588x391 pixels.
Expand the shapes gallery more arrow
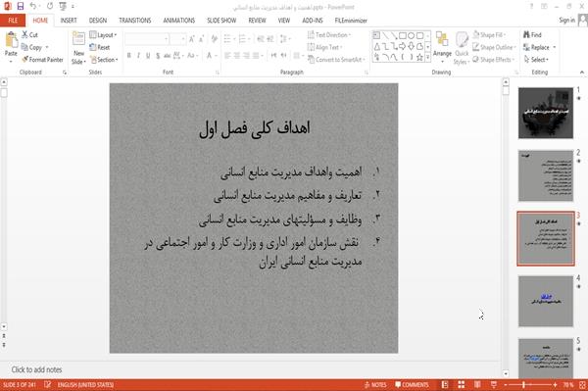coord(428,57)
